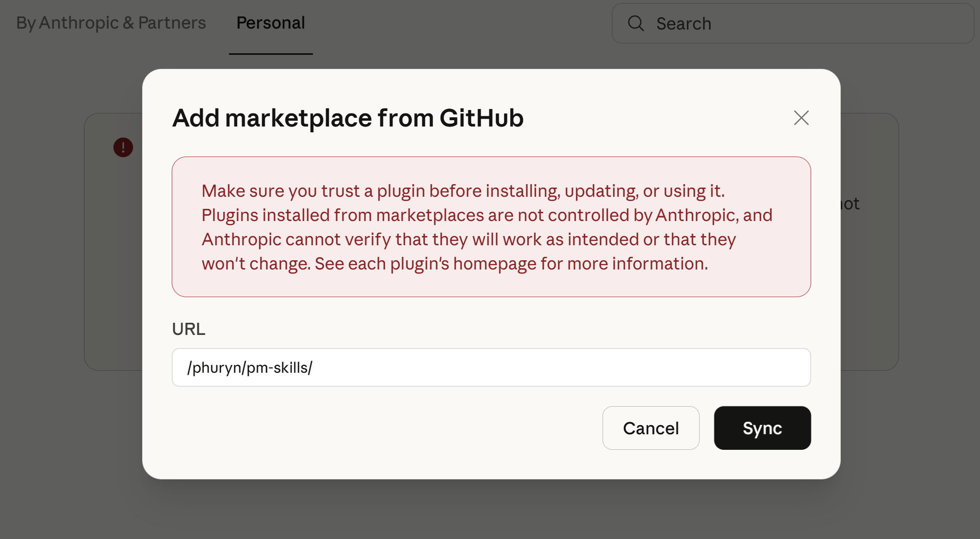Click the Add marketplace from GitHub title

click(348, 118)
